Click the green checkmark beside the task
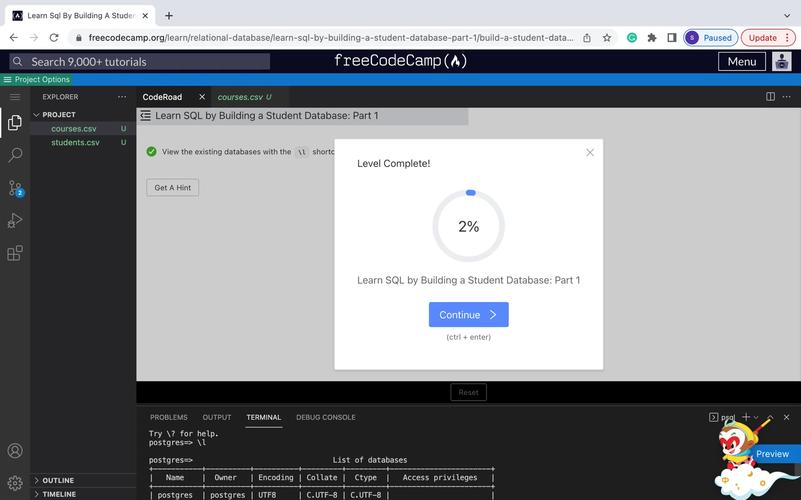Image resolution: width=801 pixels, height=500 pixels. 151,152
